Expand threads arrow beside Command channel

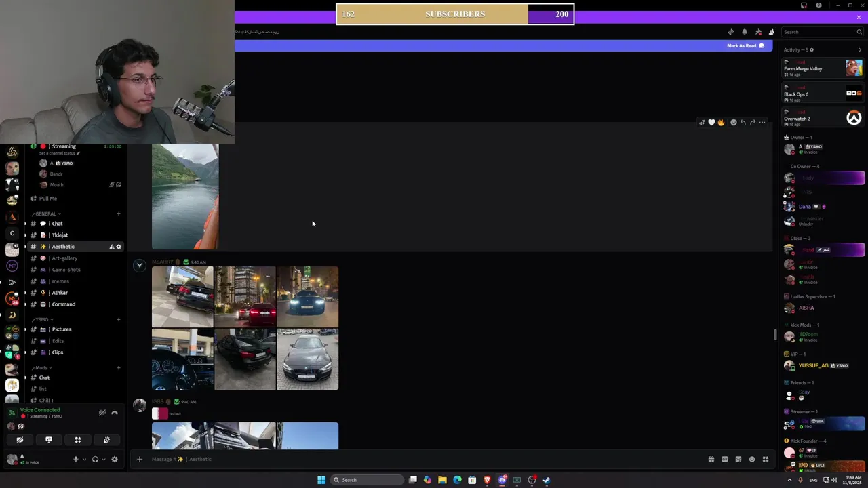pos(25,304)
